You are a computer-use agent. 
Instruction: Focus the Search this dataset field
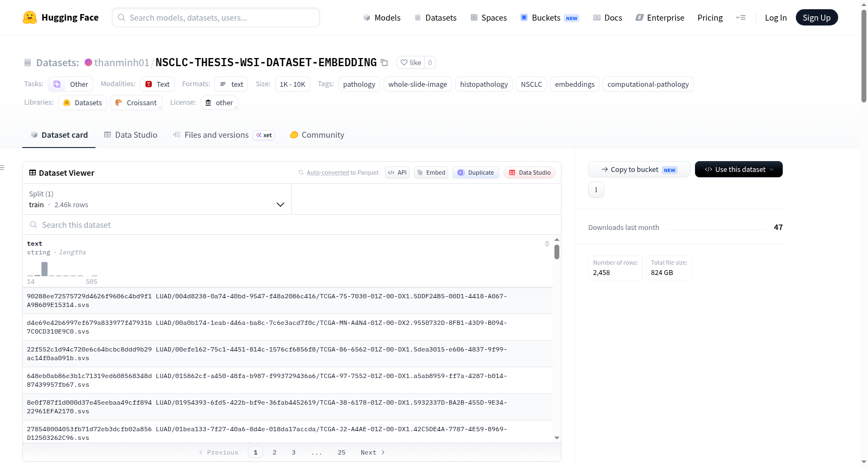click(x=292, y=225)
